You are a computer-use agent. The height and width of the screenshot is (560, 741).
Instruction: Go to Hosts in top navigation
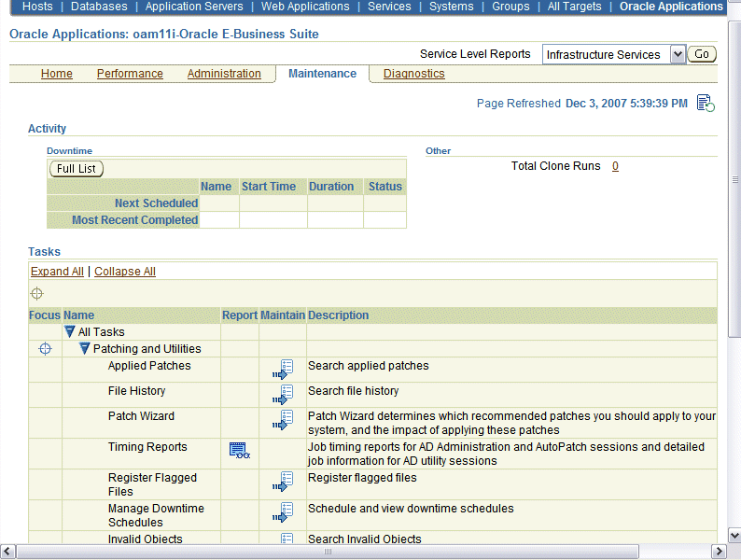click(x=38, y=7)
